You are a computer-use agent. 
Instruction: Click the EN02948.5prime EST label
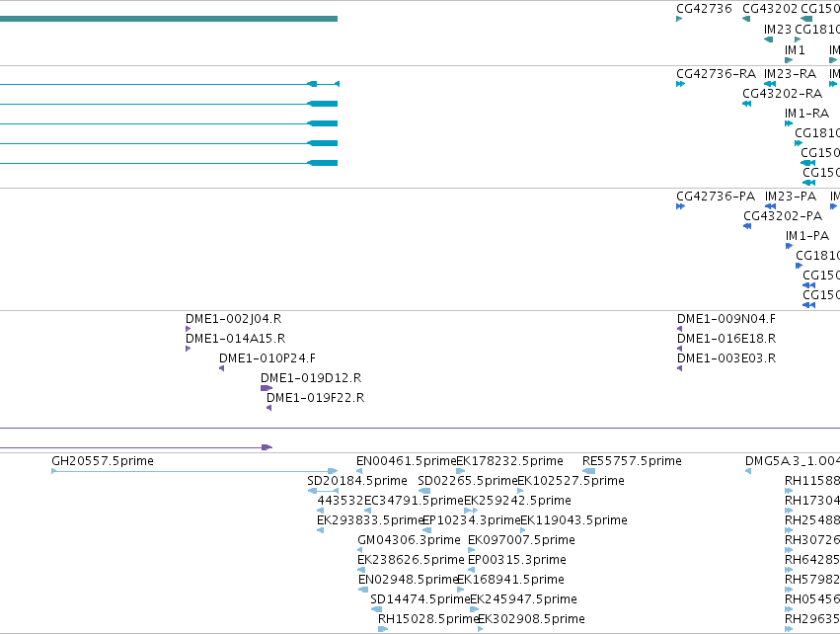pyautogui.click(x=408, y=580)
